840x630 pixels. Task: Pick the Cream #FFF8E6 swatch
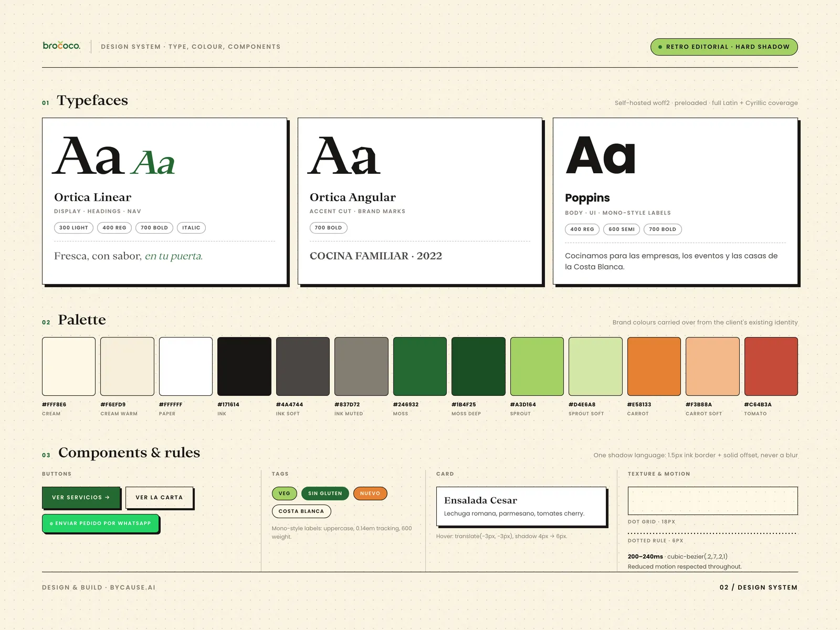(x=69, y=366)
